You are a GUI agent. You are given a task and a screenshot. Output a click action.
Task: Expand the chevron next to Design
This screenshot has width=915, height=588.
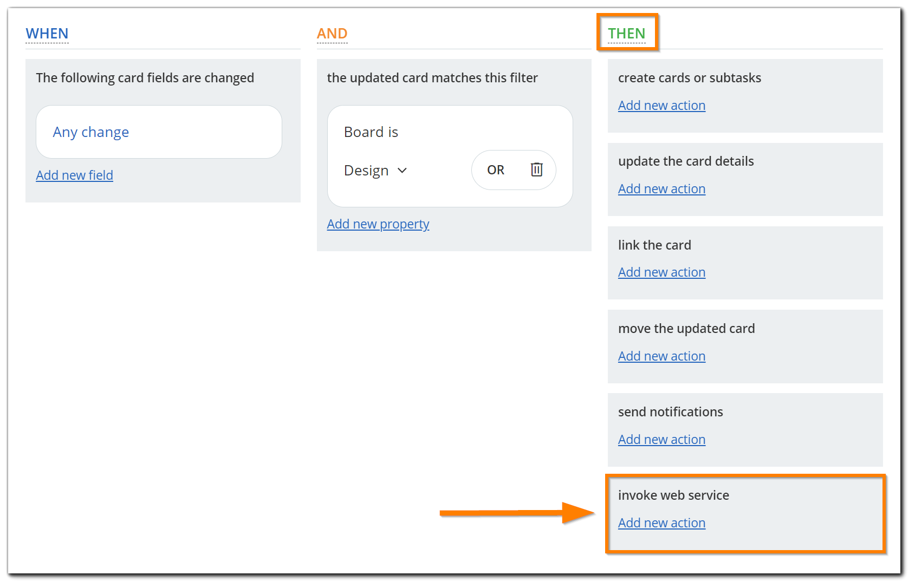(x=402, y=170)
